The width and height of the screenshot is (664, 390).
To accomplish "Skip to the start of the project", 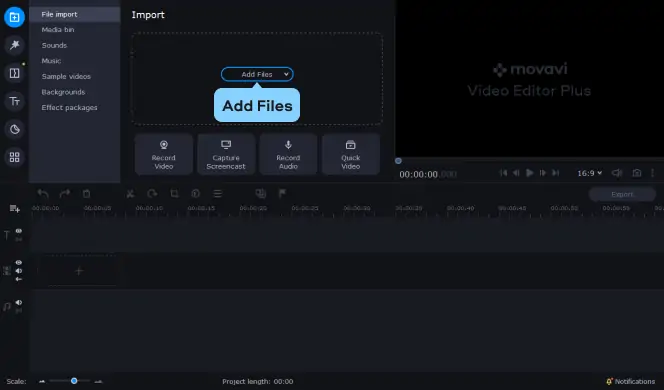I will coord(503,173).
